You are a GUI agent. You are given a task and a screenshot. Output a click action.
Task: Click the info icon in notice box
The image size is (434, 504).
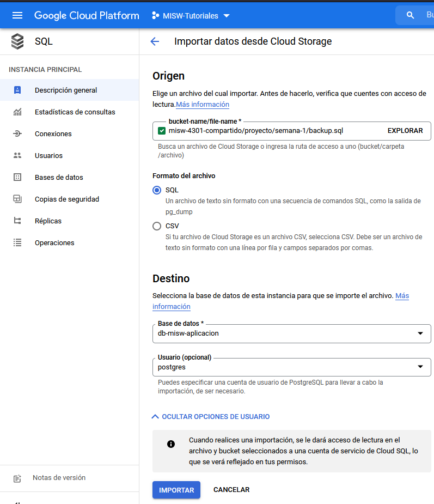pos(171,444)
